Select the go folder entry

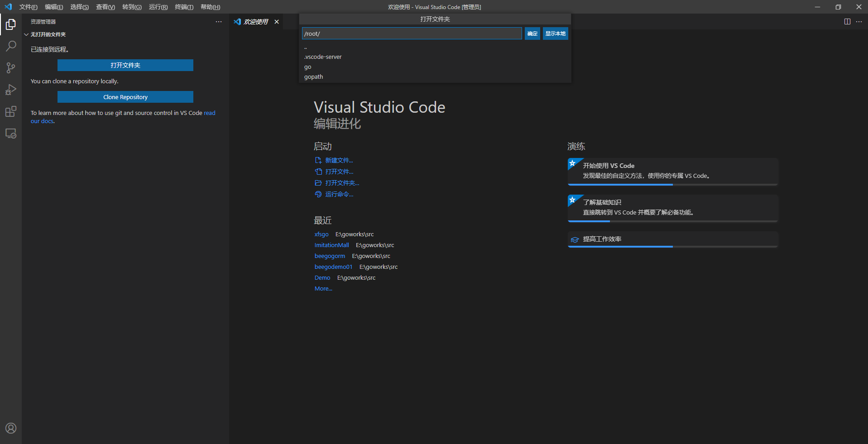(435, 67)
